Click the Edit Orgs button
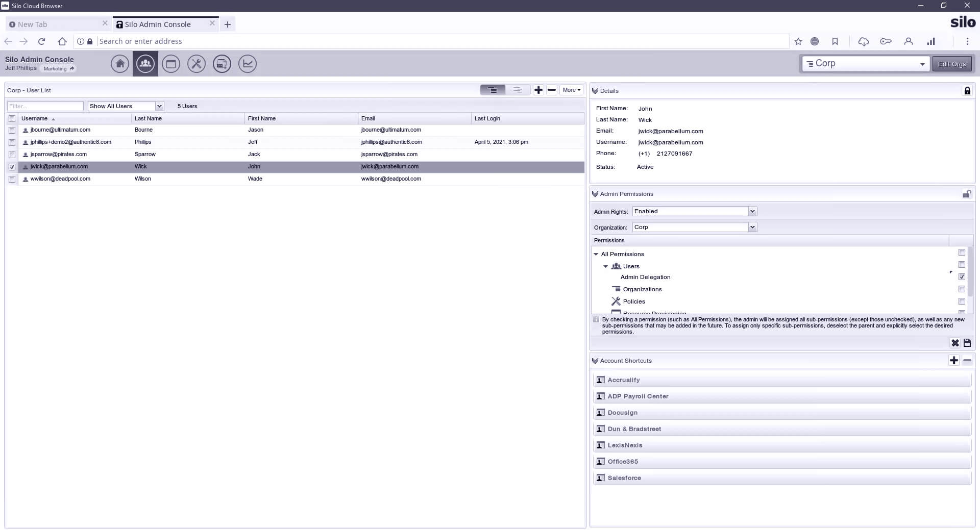980x530 pixels. click(951, 64)
